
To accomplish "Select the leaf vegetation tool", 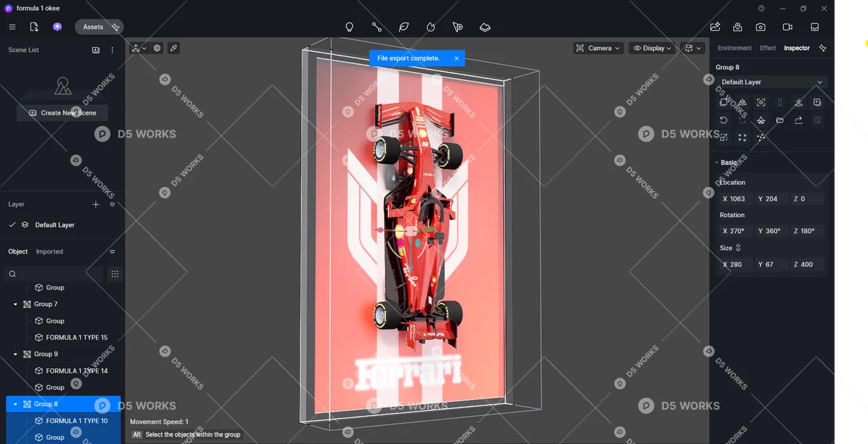I will [403, 27].
